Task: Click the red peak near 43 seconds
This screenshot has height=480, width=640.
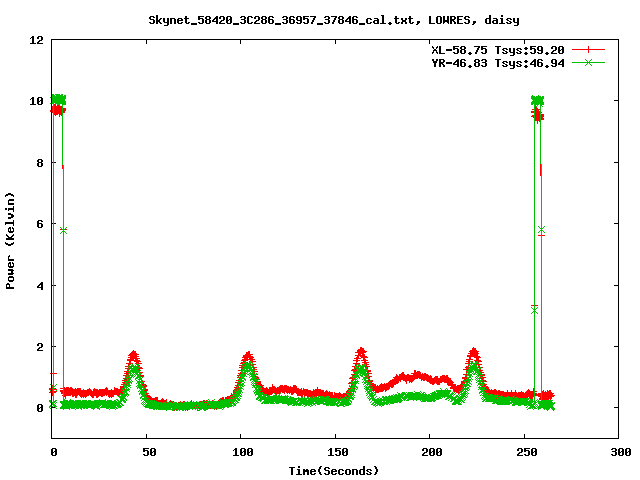Action: pyautogui.click(x=133, y=355)
